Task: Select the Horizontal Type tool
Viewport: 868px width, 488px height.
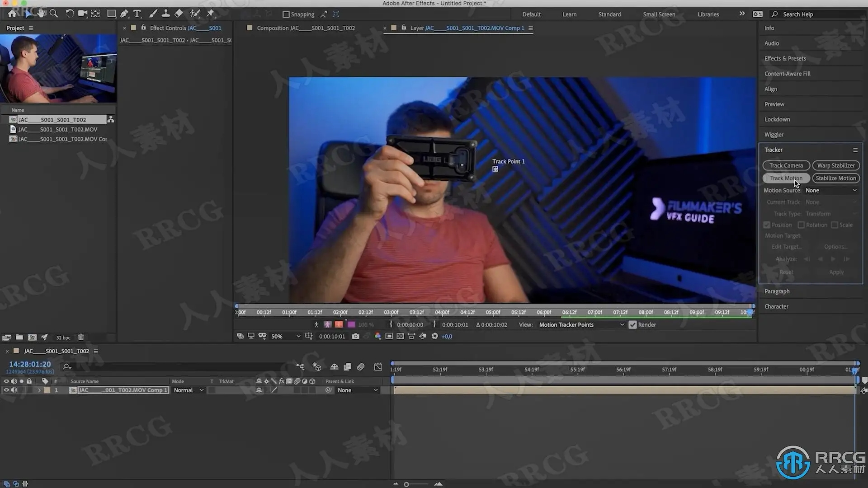Action: point(137,14)
